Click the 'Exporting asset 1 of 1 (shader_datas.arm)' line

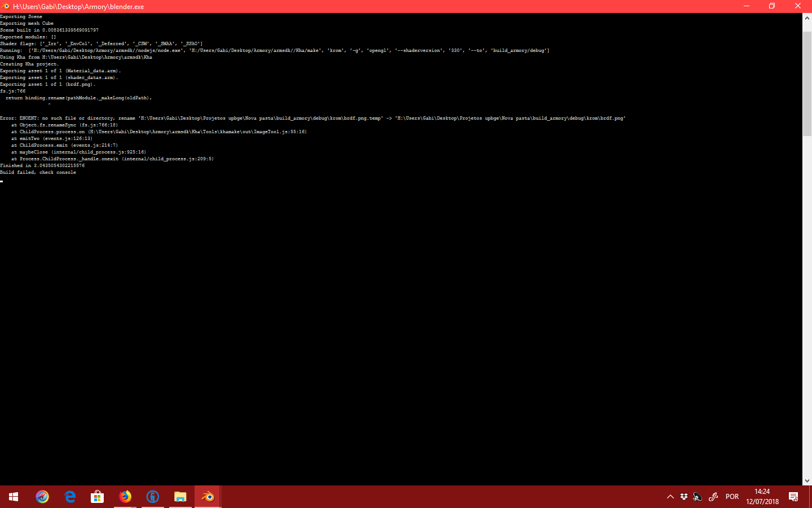coord(59,77)
